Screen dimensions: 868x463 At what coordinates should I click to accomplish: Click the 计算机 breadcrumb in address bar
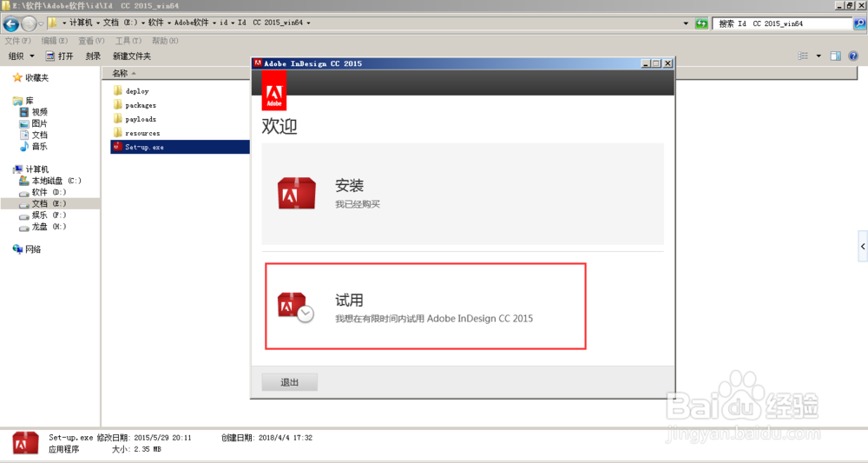(81, 23)
